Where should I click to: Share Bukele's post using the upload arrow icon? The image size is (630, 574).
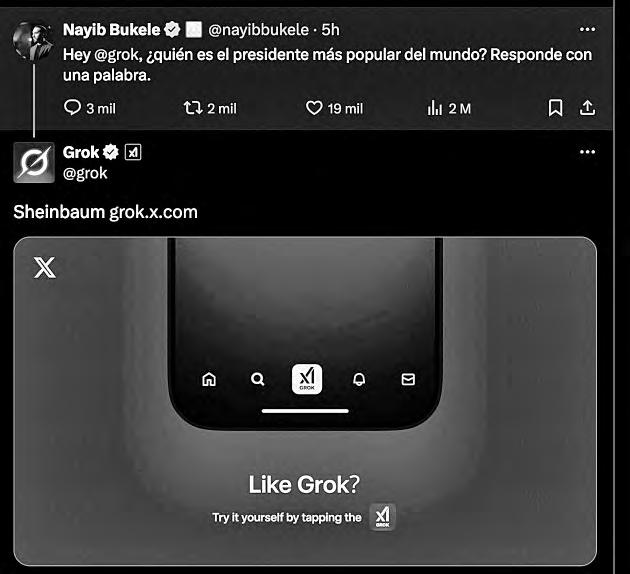click(x=587, y=108)
